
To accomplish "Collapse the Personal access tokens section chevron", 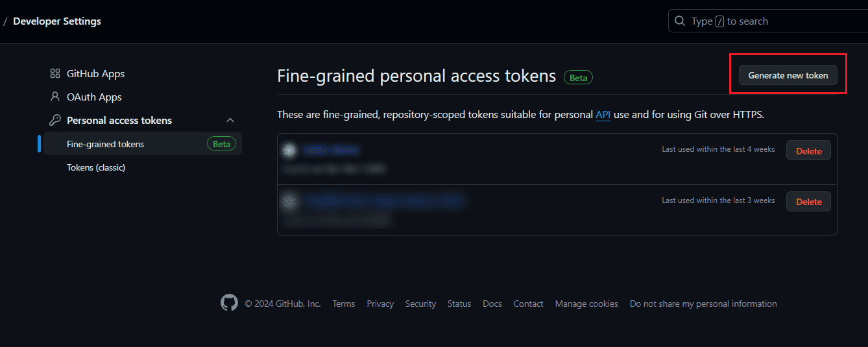I will tap(230, 121).
